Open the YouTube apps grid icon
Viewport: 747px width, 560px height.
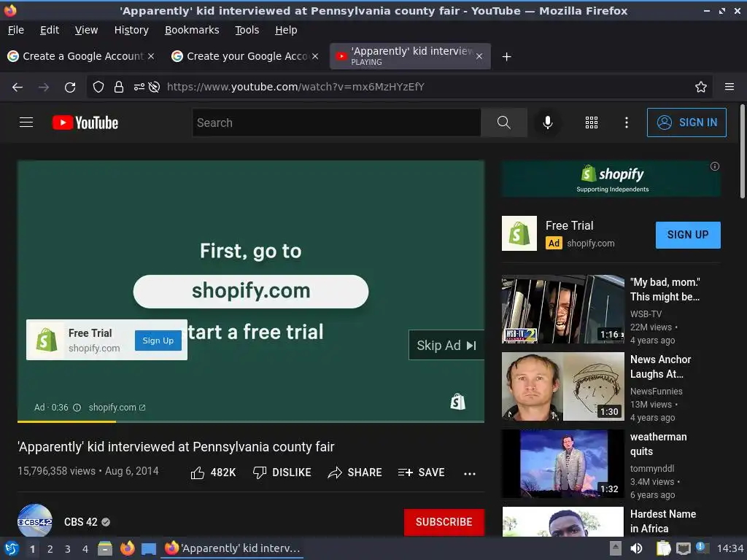tap(591, 122)
